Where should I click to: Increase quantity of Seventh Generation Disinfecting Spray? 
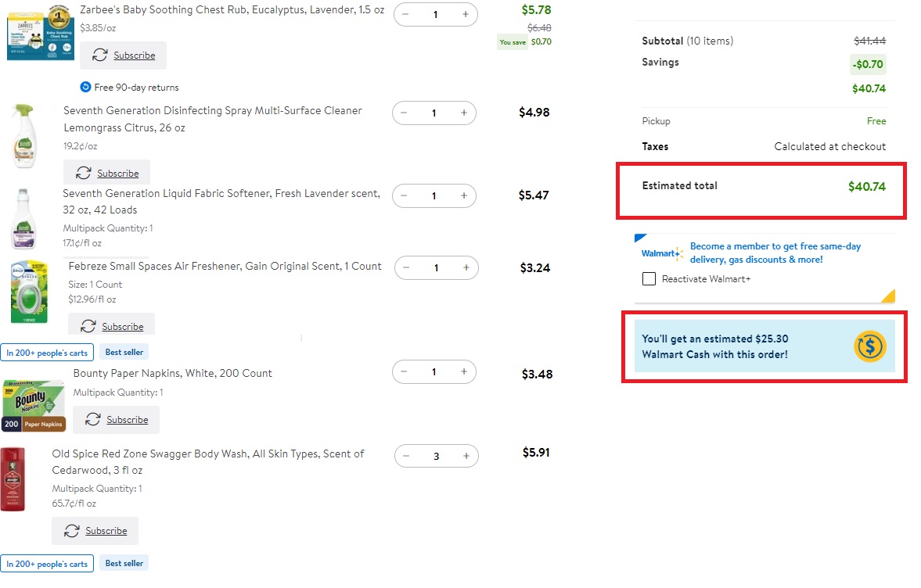click(464, 113)
